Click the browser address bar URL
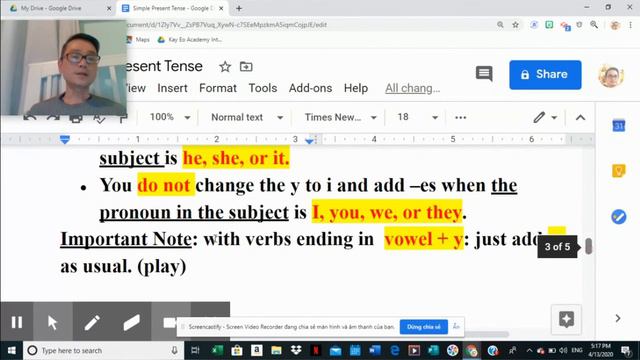 pos(227,25)
